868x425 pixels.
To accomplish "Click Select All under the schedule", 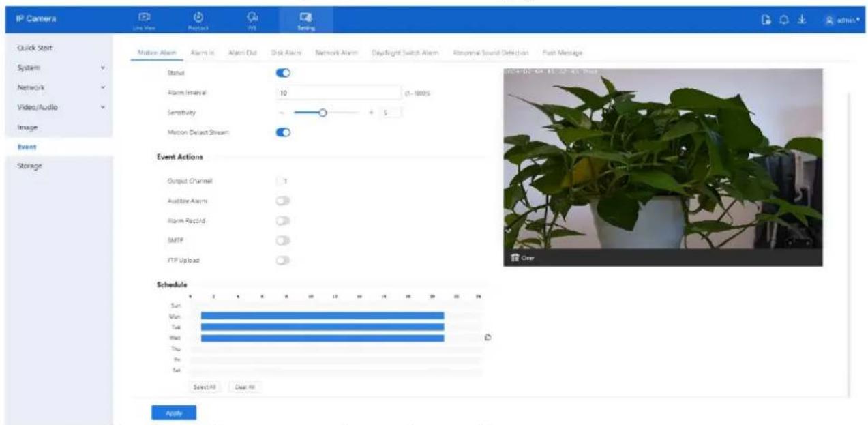I will (x=205, y=386).
